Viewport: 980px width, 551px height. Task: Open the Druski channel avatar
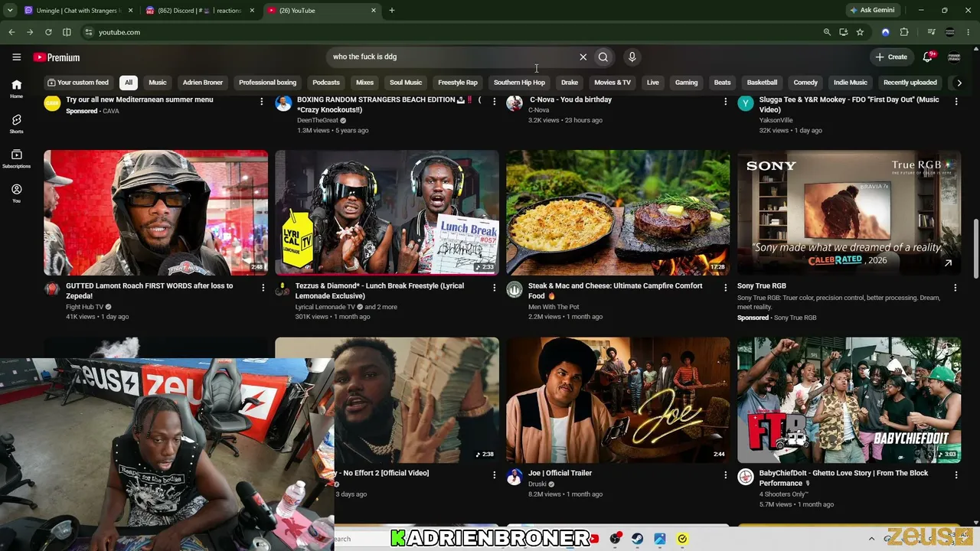point(514,477)
